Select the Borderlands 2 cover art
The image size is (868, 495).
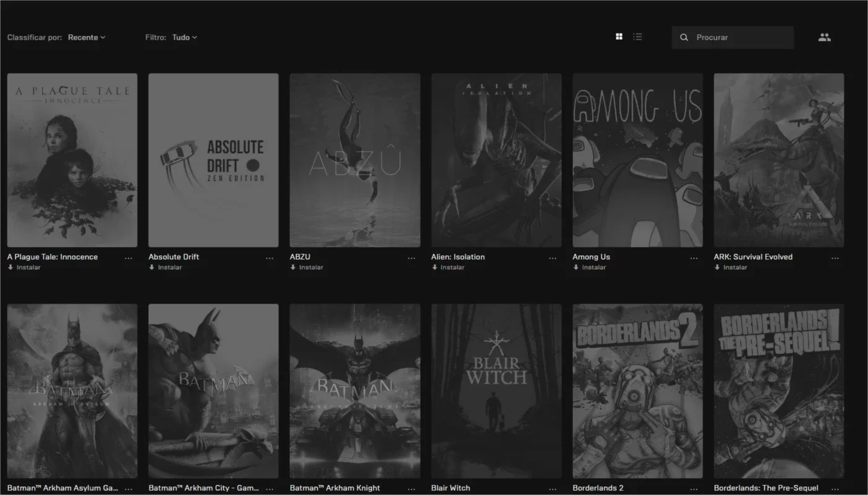(638, 391)
